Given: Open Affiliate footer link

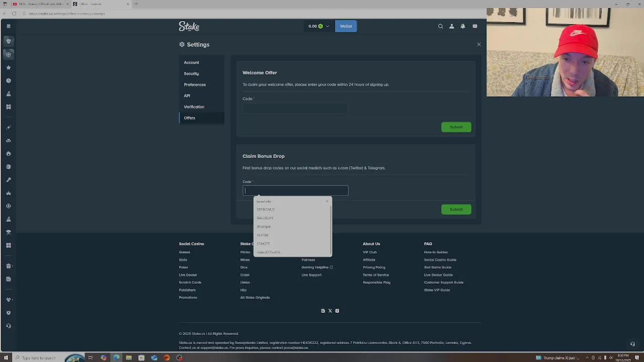Looking at the screenshot, I should pyautogui.click(x=369, y=259).
